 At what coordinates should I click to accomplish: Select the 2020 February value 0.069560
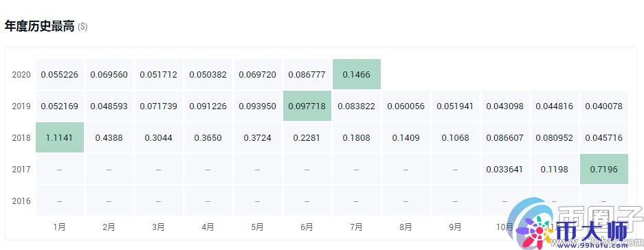[109, 75]
